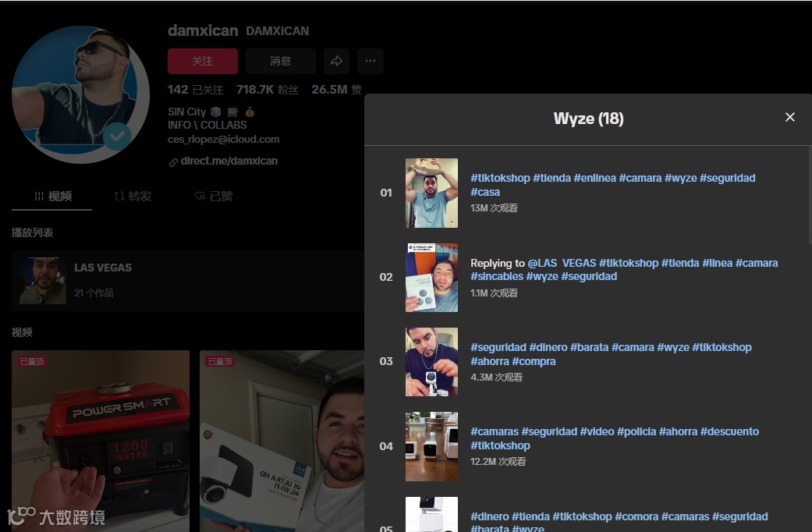Image resolution: width=812 pixels, height=532 pixels.
Task: Click the damxican profile avatar
Action: (80, 94)
